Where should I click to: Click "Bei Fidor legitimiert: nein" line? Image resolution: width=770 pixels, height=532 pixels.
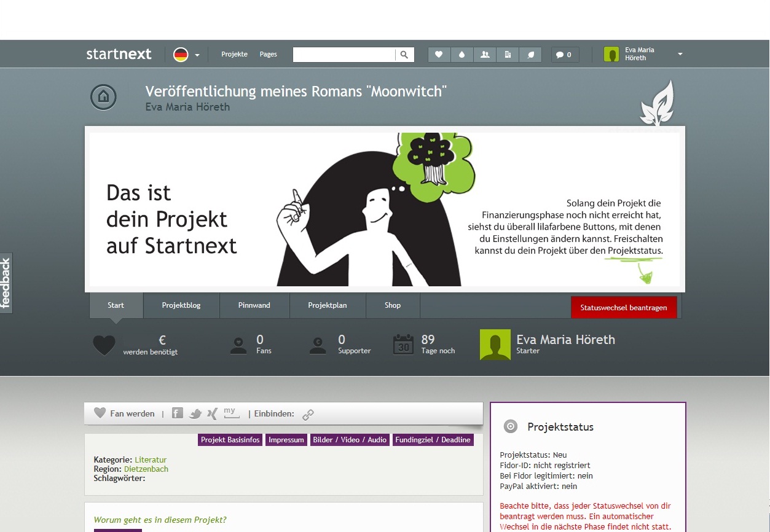(546, 475)
